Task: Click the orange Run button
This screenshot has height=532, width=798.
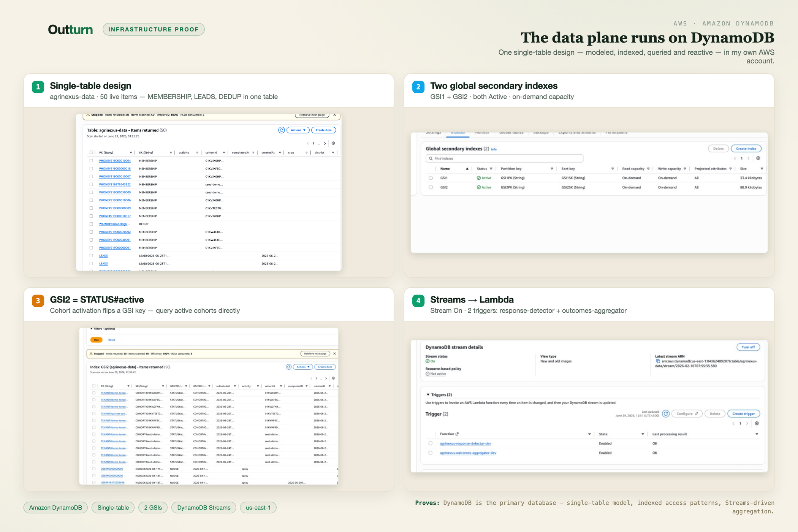Action: [97, 340]
